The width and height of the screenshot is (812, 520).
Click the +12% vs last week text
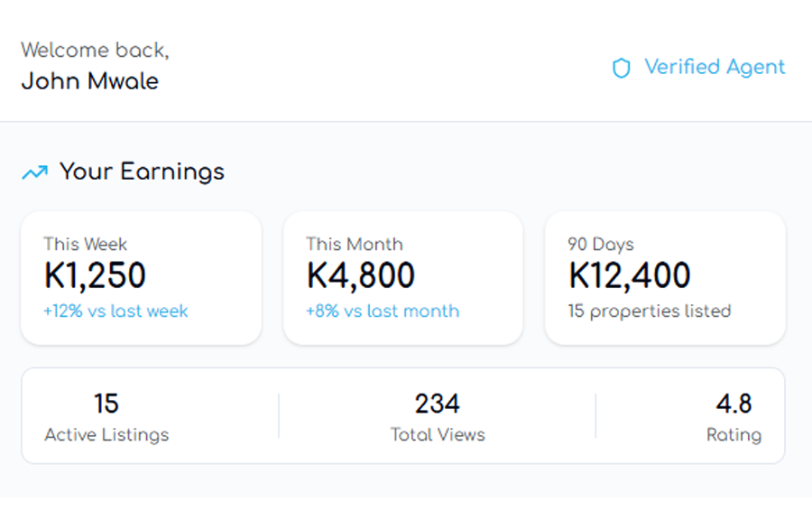coord(115,311)
